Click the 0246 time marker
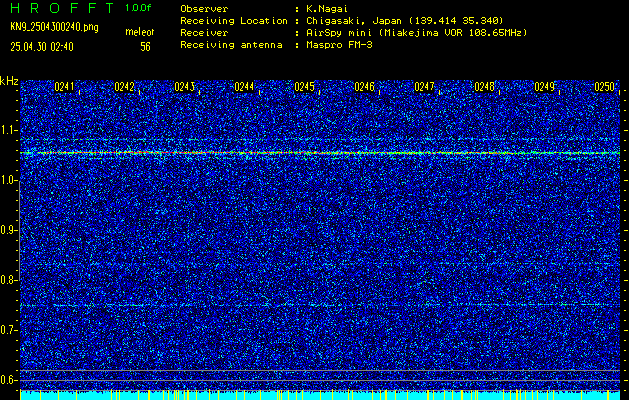629x400 pixels. click(364, 87)
